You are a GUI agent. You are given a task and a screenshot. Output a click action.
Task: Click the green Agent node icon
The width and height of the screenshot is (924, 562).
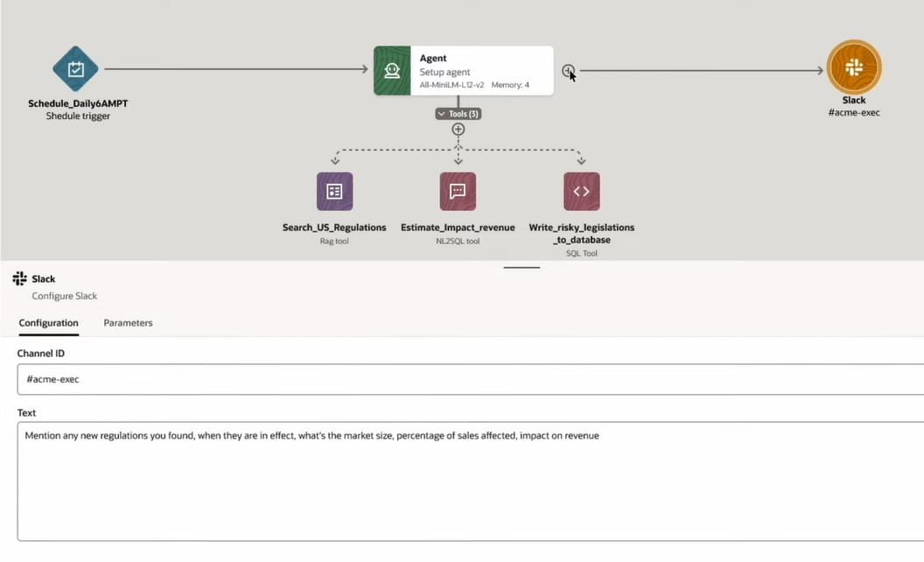[x=392, y=71]
